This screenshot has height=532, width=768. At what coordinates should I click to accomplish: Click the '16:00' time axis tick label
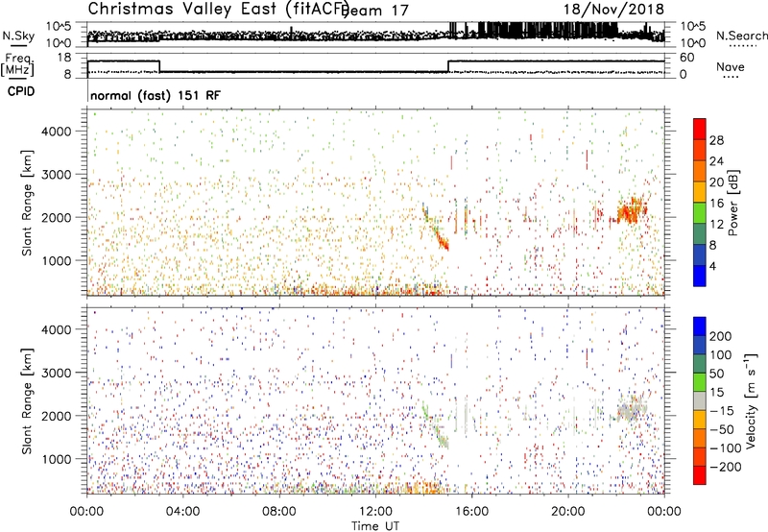coord(471,512)
